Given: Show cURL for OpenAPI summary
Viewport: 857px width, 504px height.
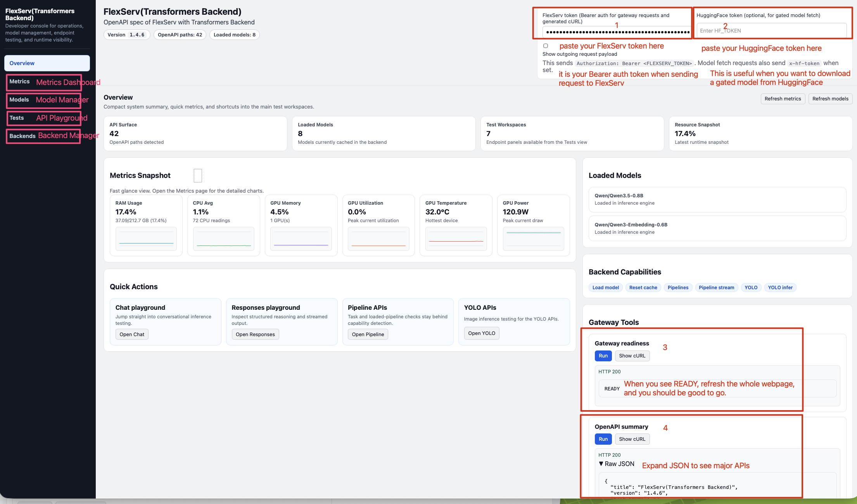Looking at the screenshot, I should pyautogui.click(x=632, y=439).
